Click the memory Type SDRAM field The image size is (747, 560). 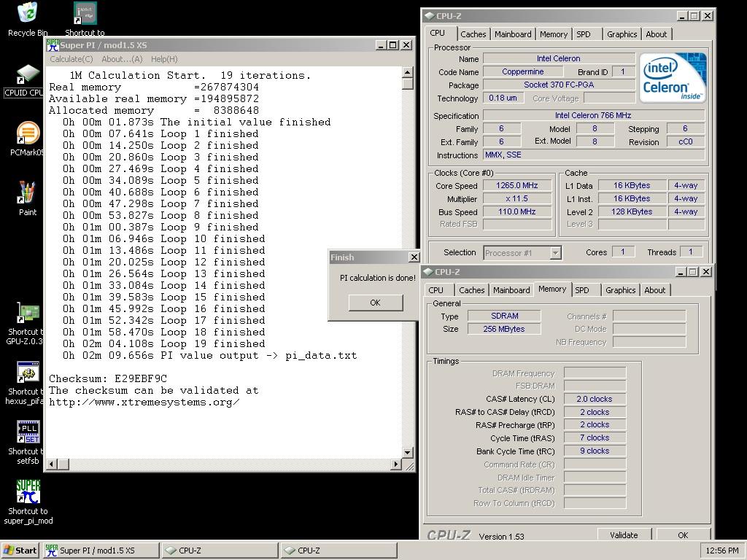[504, 316]
